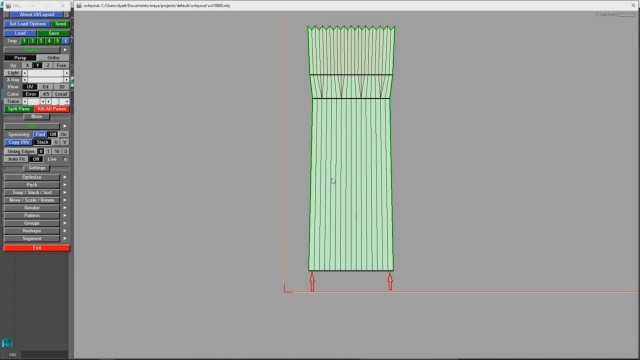Set Up axis to Free
The height and width of the screenshot is (360, 640).
pos(61,65)
